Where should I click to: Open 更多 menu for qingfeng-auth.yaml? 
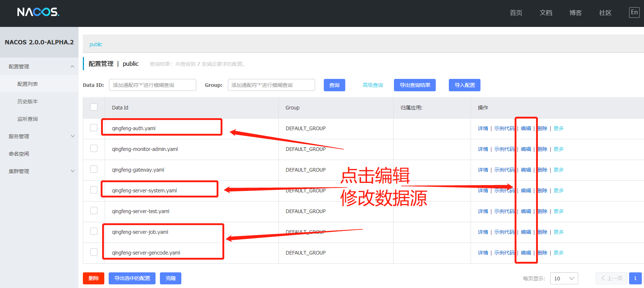[x=559, y=128]
